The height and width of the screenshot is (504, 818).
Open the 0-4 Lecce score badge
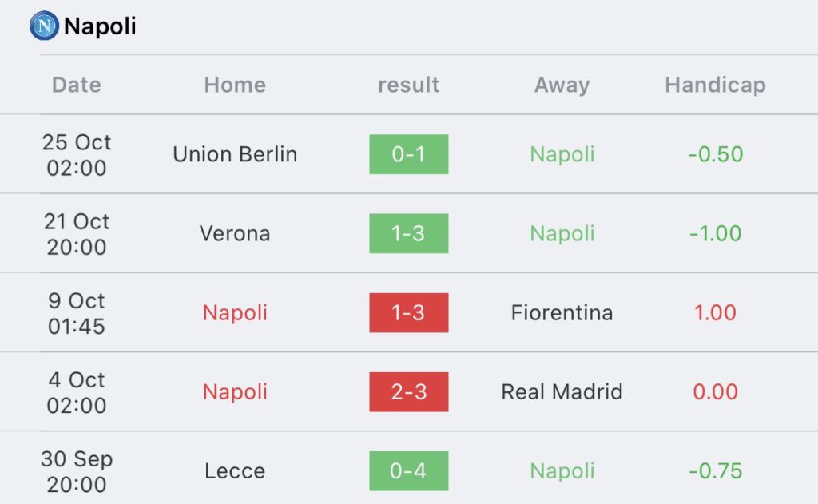[x=408, y=470]
